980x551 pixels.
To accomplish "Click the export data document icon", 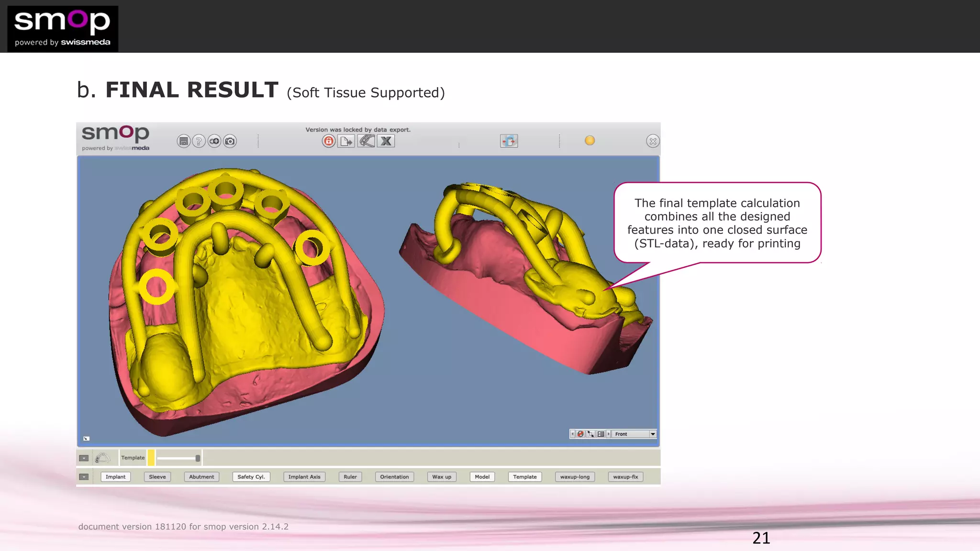I will tap(346, 141).
